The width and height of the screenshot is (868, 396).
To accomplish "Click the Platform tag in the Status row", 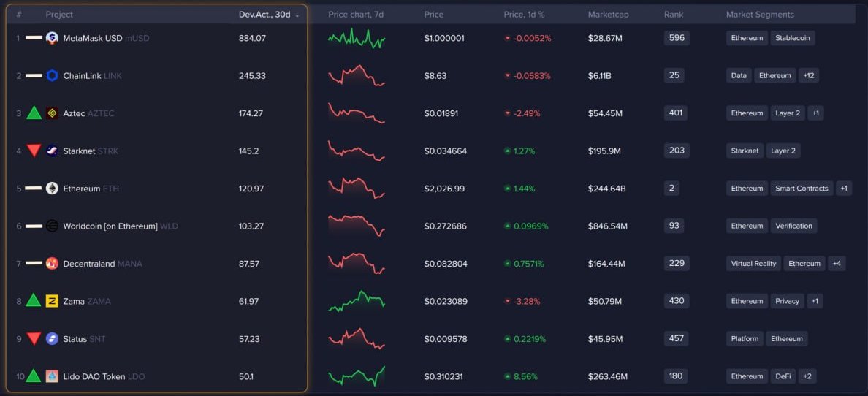I will point(745,339).
